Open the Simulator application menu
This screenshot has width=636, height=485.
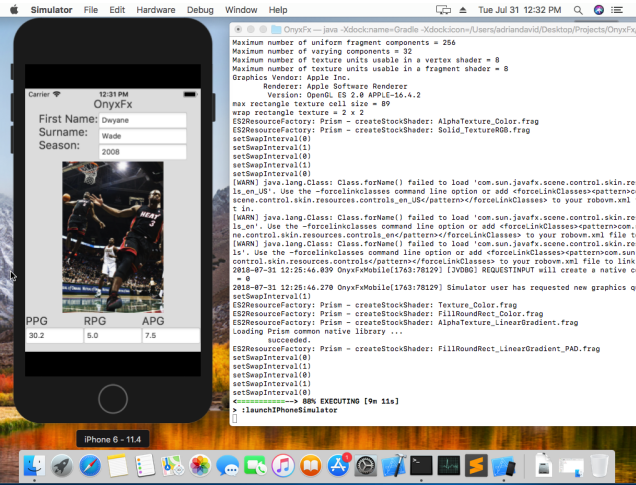52,10
